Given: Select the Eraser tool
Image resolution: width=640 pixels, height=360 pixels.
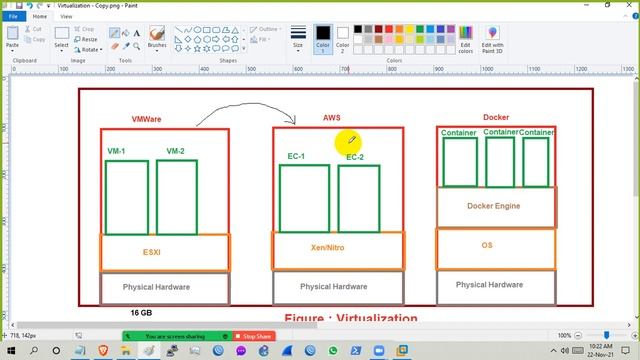Looking at the screenshot, I should [114, 47].
